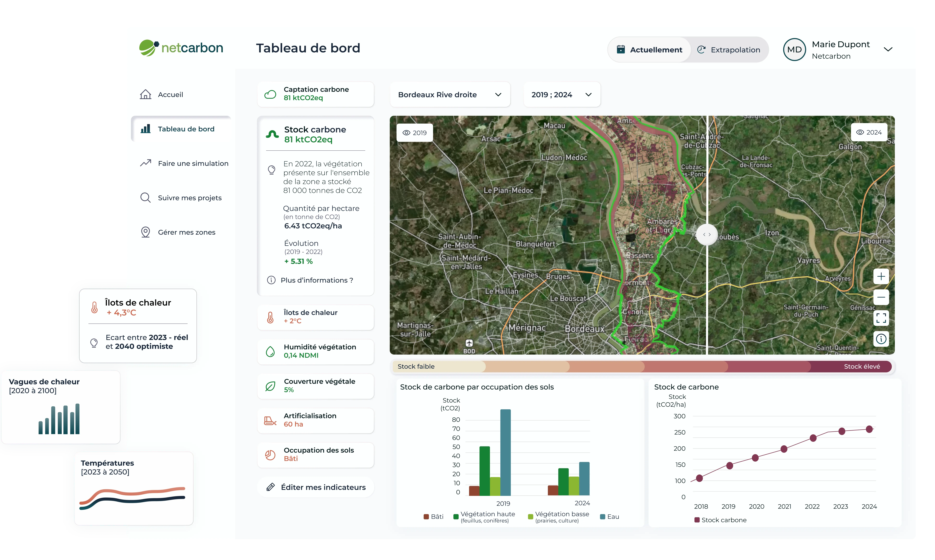
Task: Click the Faire une simulation trend icon
Action: point(145,163)
